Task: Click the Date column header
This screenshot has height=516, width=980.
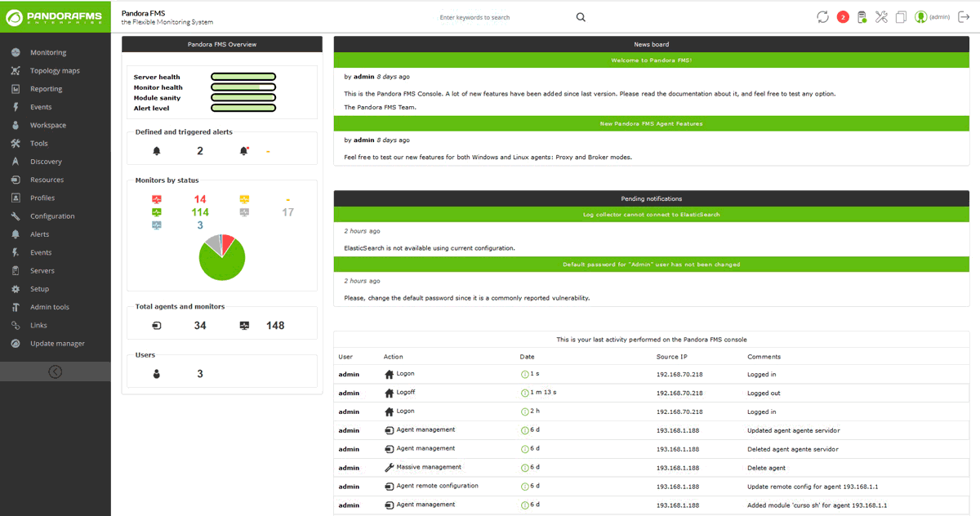Action: pyautogui.click(x=528, y=357)
